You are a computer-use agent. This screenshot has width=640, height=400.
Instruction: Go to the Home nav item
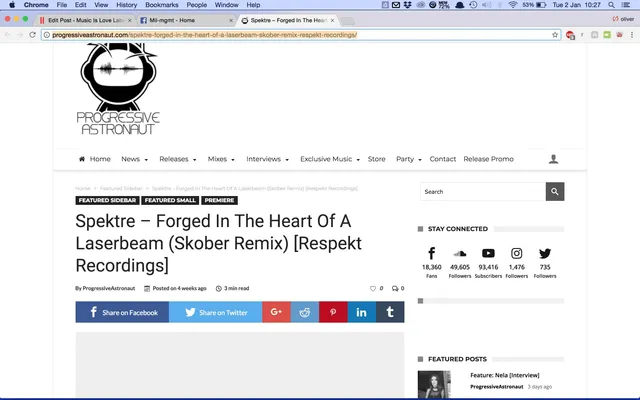(x=95, y=159)
